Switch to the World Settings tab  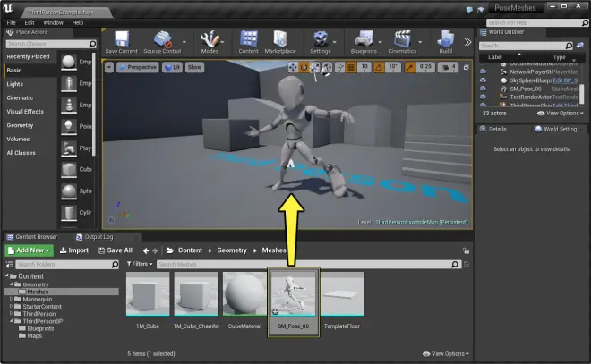[x=556, y=129]
